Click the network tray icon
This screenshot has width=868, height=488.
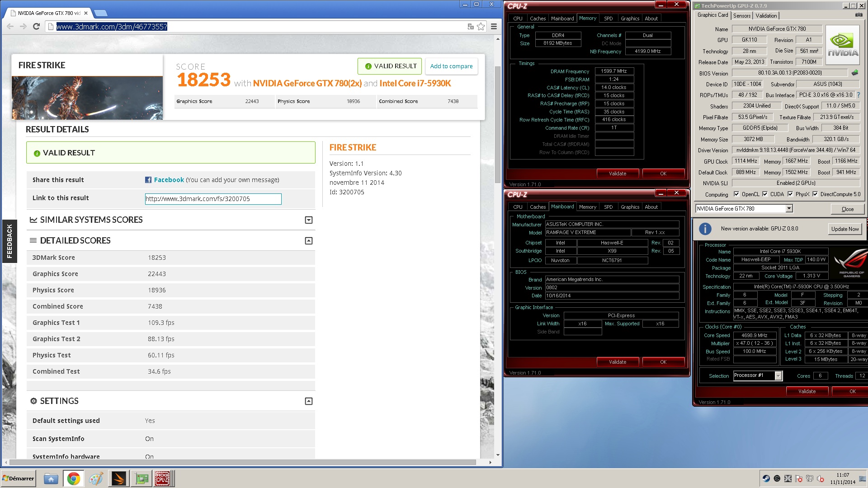tap(810, 479)
